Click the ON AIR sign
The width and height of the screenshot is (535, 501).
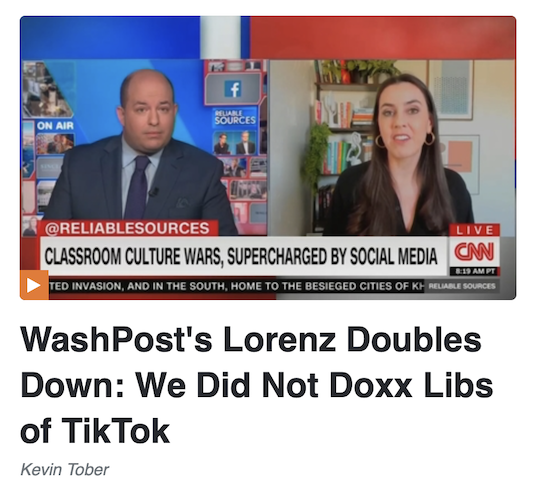click(55, 126)
